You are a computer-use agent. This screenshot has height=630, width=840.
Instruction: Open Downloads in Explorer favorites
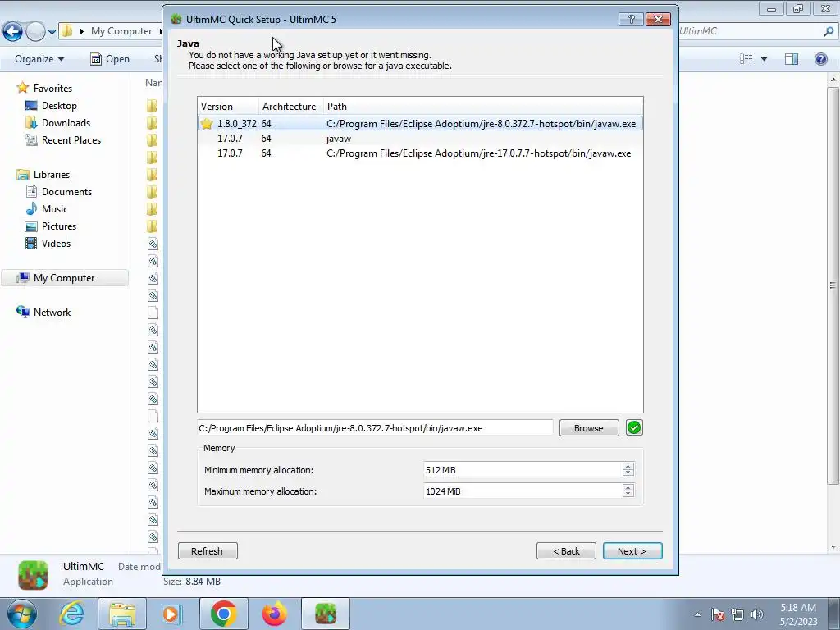point(66,123)
